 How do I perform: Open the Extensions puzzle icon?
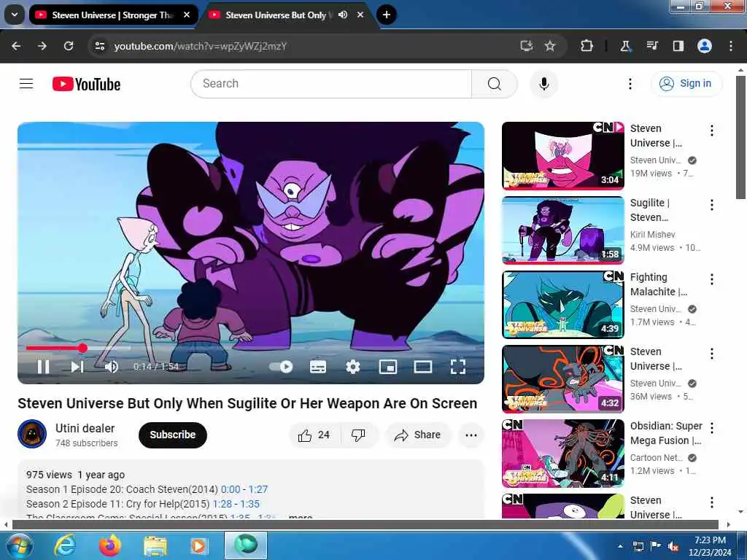click(587, 46)
